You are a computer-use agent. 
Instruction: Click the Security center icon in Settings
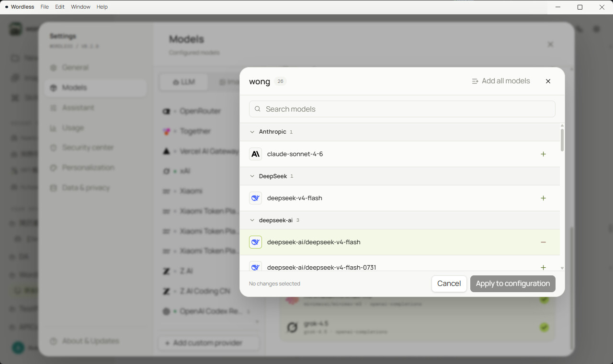tap(54, 148)
